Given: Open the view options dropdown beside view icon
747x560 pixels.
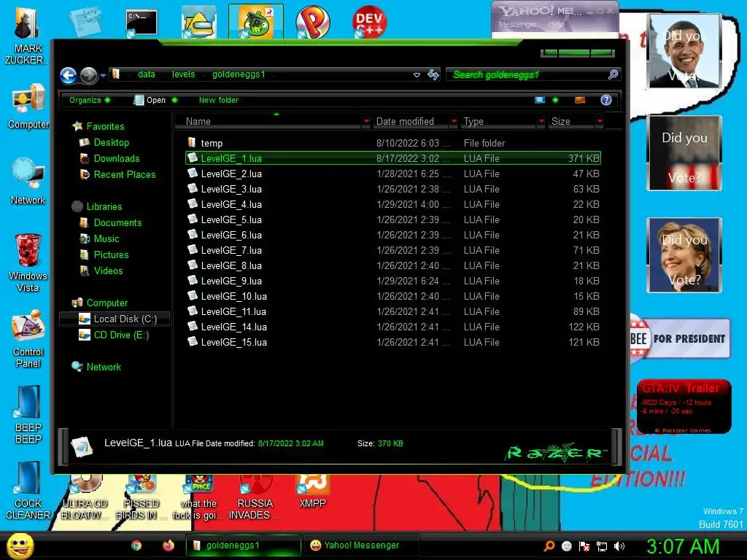Looking at the screenshot, I should pyautogui.click(x=555, y=100).
